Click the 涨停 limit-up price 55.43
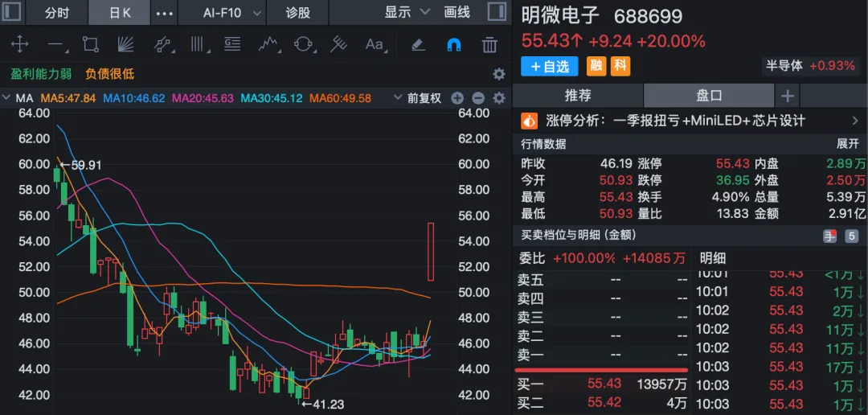 point(732,164)
